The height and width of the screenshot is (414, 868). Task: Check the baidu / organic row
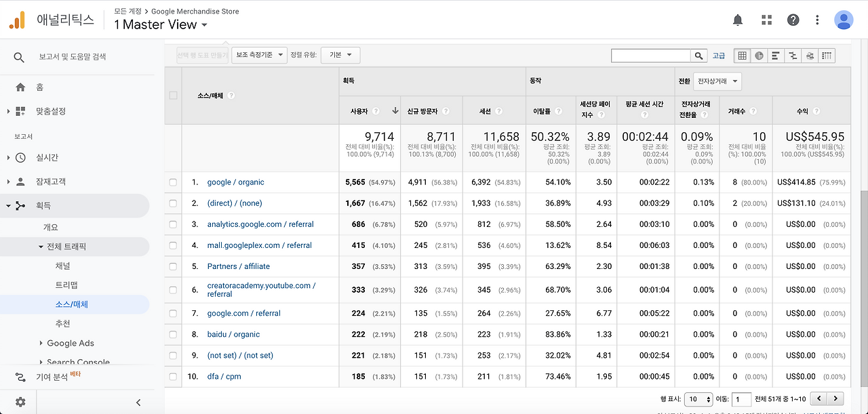point(173,335)
